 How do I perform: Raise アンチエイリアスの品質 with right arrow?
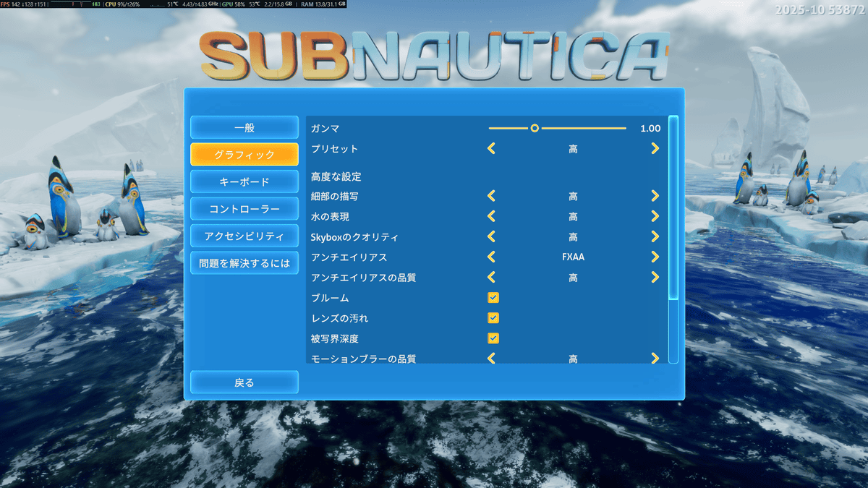[655, 277]
